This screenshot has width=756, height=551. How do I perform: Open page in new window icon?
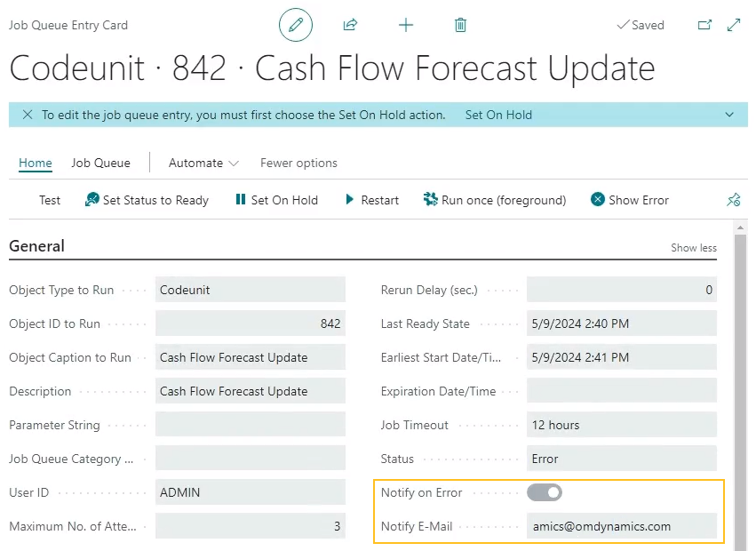pyautogui.click(x=704, y=25)
